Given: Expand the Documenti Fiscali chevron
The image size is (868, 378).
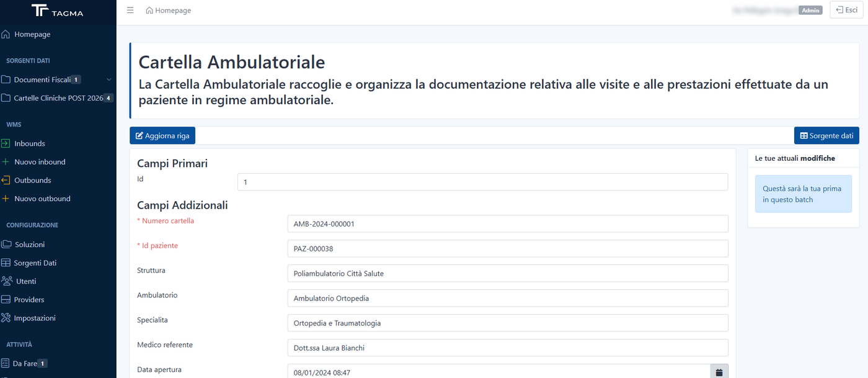Looking at the screenshot, I should coord(109,79).
